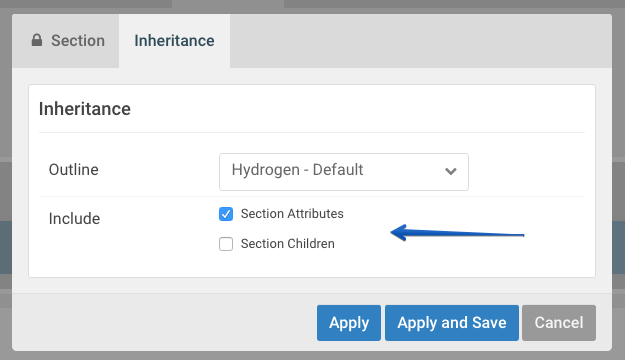The height and width of the screenshot is (360, 625).
Task: Click the Section Attributes label text
Action: tap(292, 214)
